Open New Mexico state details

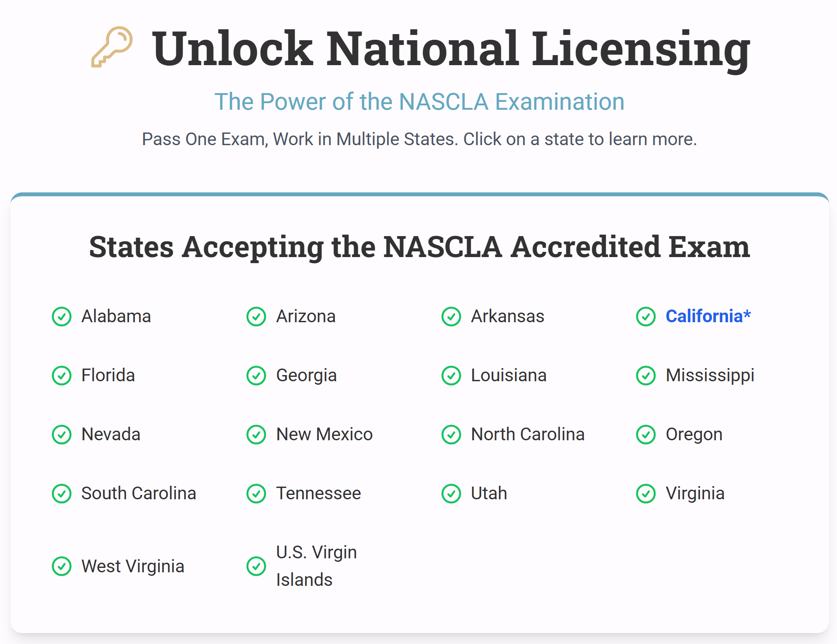[x=324, y=434]
